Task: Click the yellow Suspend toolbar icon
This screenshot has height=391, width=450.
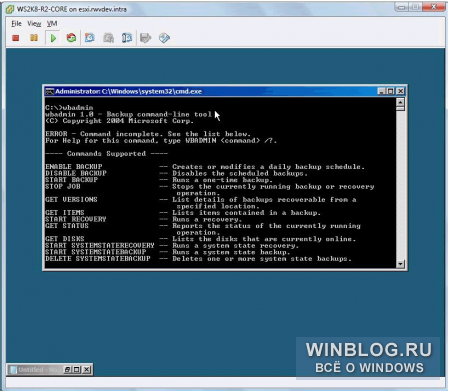Action: point(34,38)
